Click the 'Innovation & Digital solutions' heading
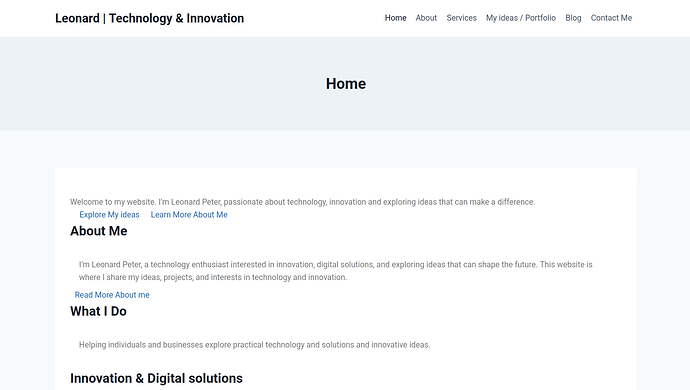 click(156, 379)
